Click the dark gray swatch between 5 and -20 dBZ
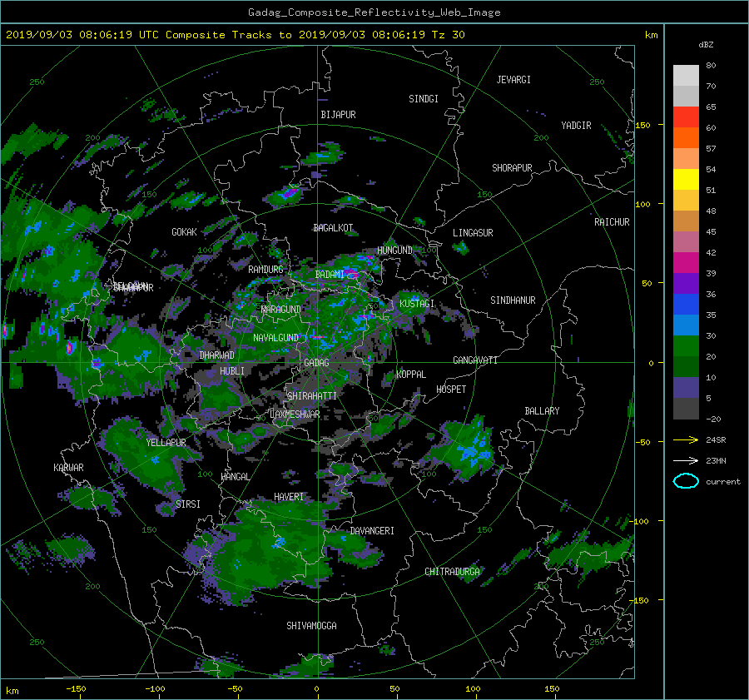This screenshot has height=700, width=749. [x=686, y=409]
